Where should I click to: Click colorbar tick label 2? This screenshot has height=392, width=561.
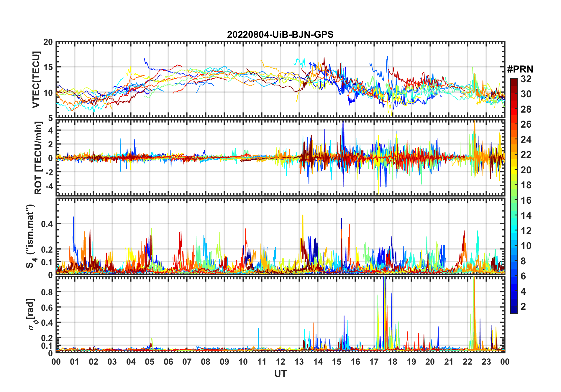coord(523,307)
